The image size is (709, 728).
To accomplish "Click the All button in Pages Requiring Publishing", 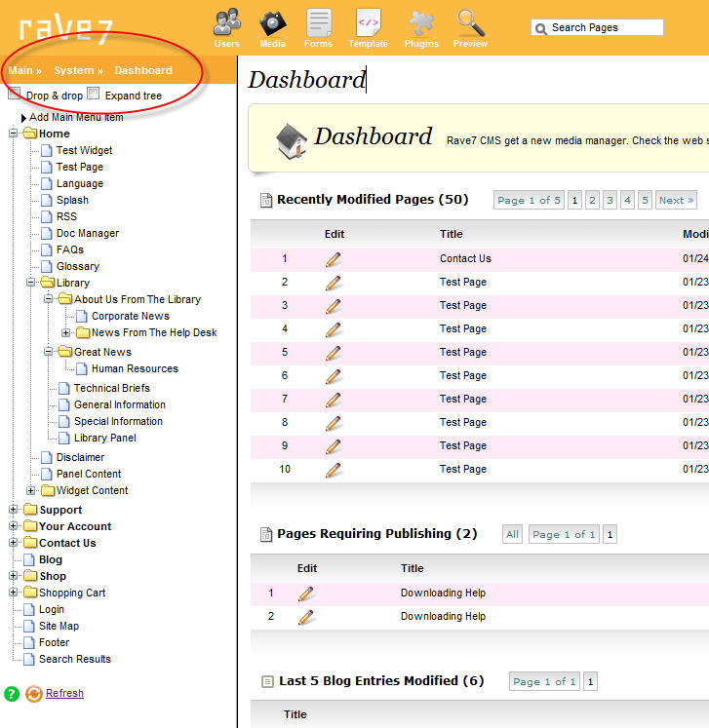I will [x=512, y=534].
